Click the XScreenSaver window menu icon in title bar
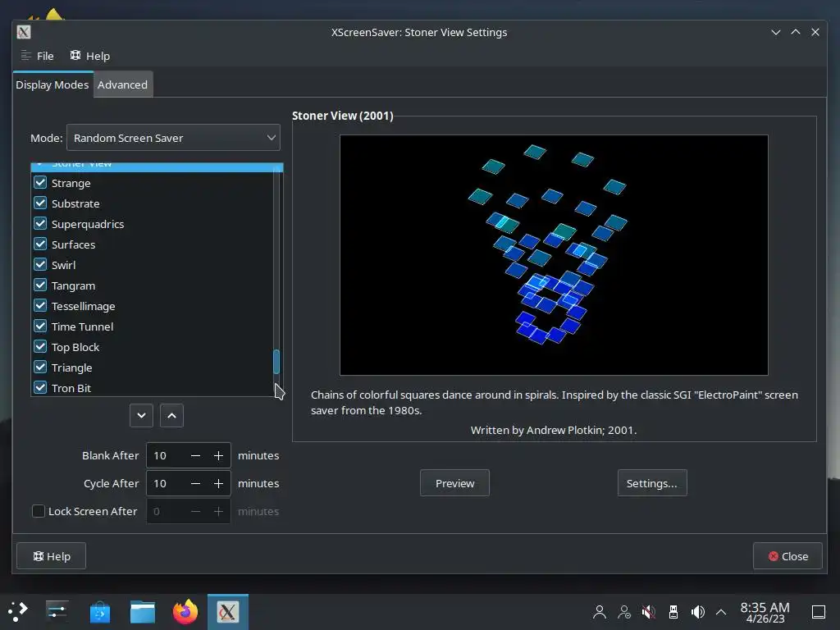This screenshot has width=840, height=630. tap(24, 32)
